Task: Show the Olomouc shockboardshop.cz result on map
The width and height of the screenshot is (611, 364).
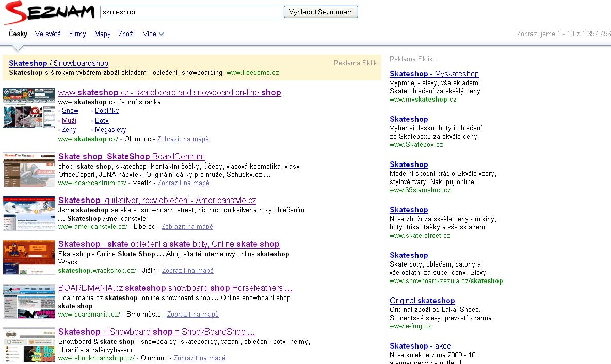Action: pyautogui.click(x=200, y=358)
